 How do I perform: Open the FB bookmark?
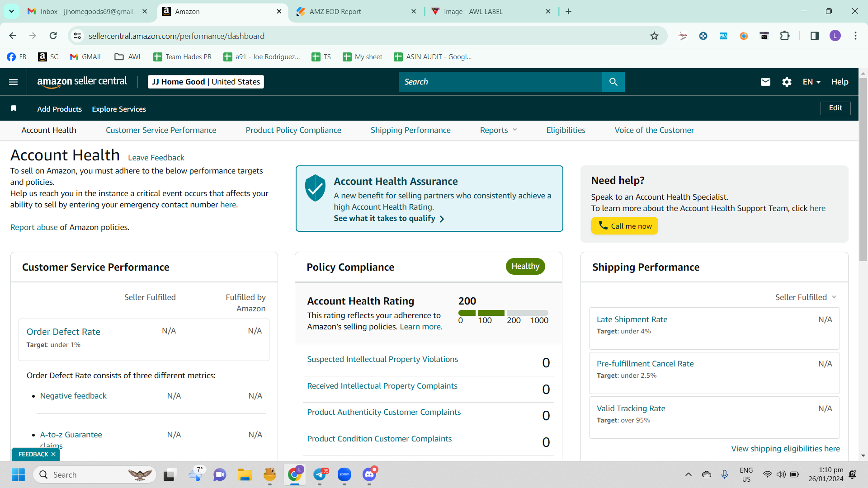point(17,57)
